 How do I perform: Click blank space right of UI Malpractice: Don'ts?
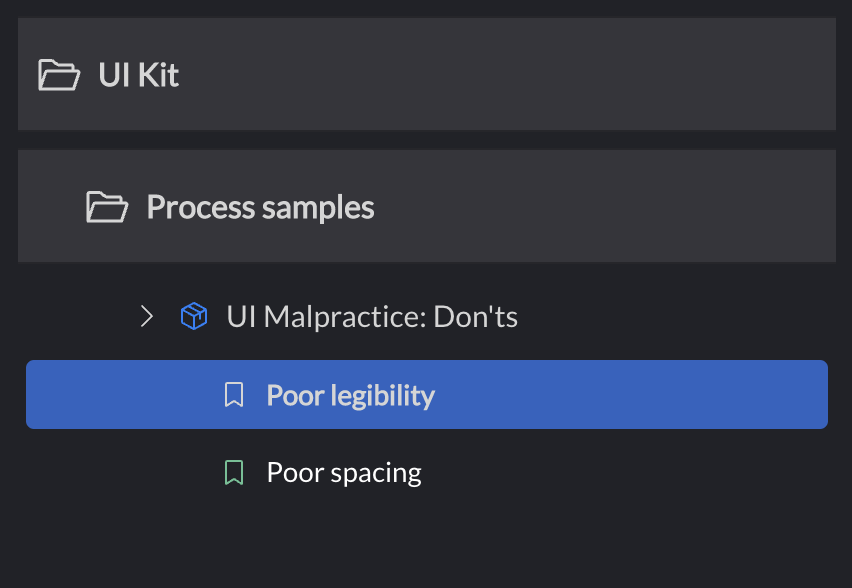click(674, 316)
